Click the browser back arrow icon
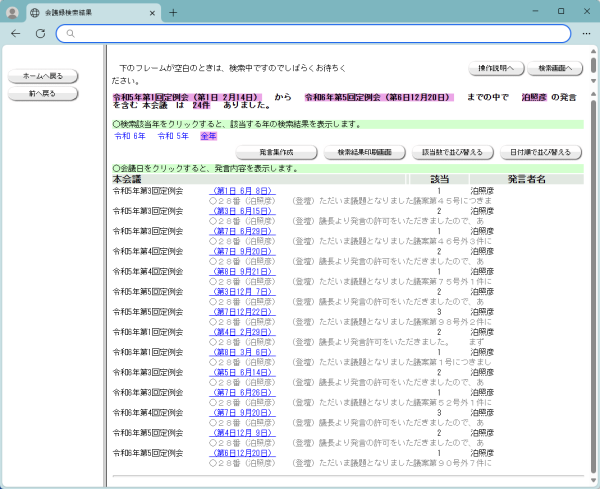600x489 pixels. [x=16, y=34]
